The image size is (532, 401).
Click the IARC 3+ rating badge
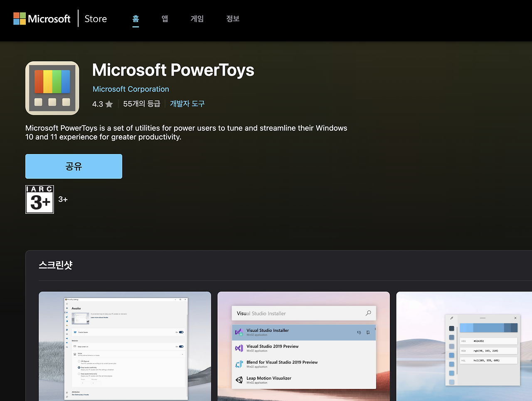(x=39, y=200)
